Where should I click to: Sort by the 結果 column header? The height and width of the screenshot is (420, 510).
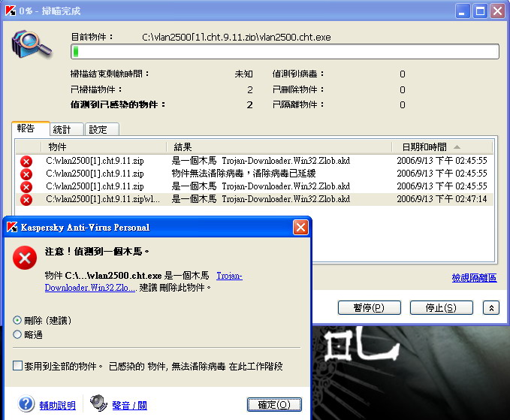tap(279, 147)
